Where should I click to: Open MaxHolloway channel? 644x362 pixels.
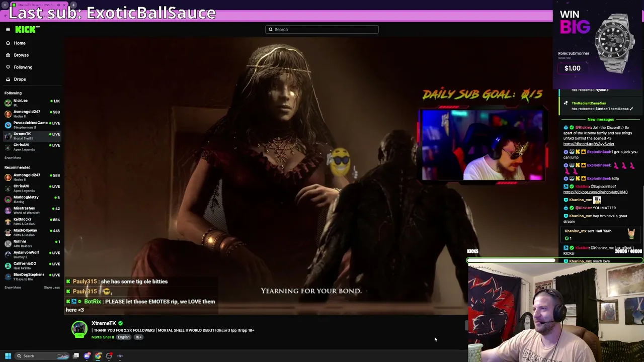[x=32, y=232]
